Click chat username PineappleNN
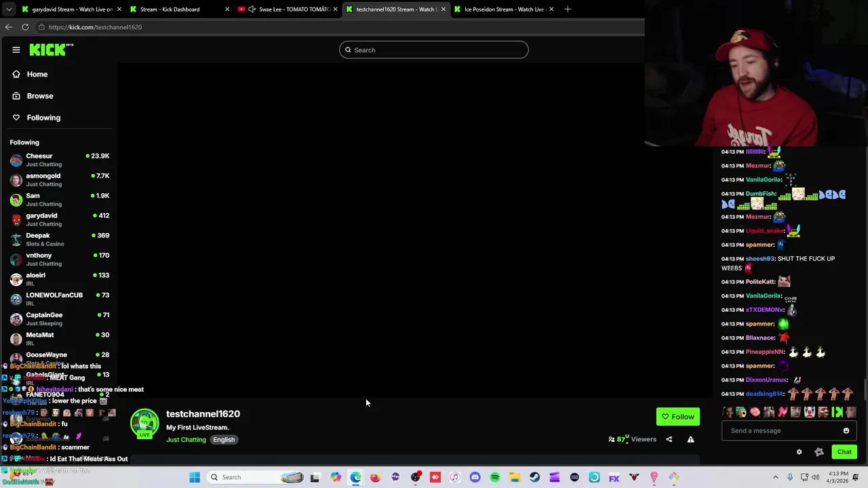 [x=765, y=352]
